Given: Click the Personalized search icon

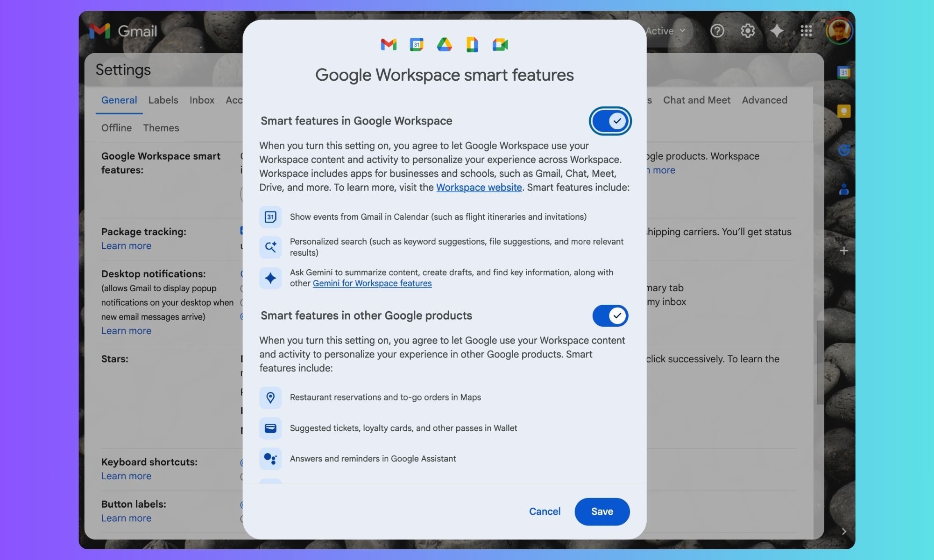Looking at the screenshot, I should tap(270, 247).
